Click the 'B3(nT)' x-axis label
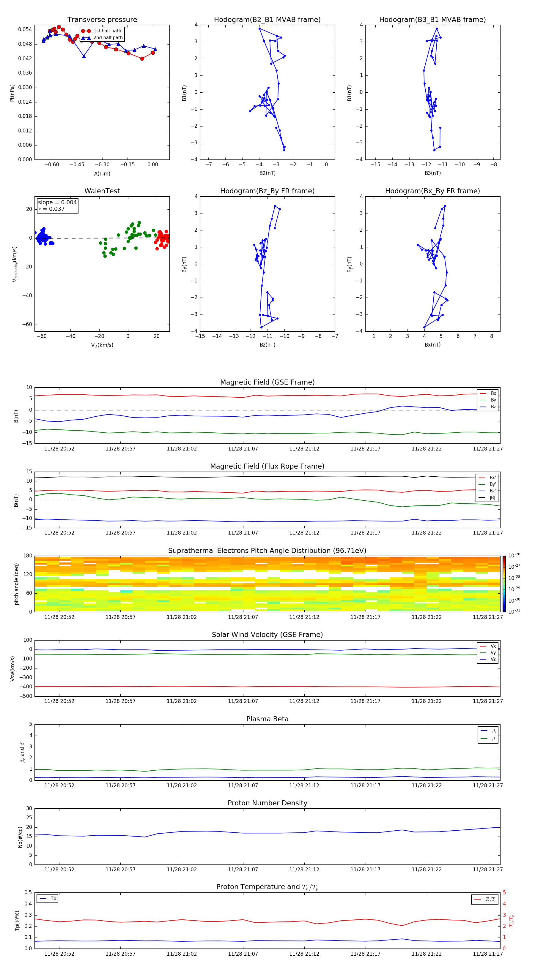The width and height of the screenshot is (535, 980). 432,173
